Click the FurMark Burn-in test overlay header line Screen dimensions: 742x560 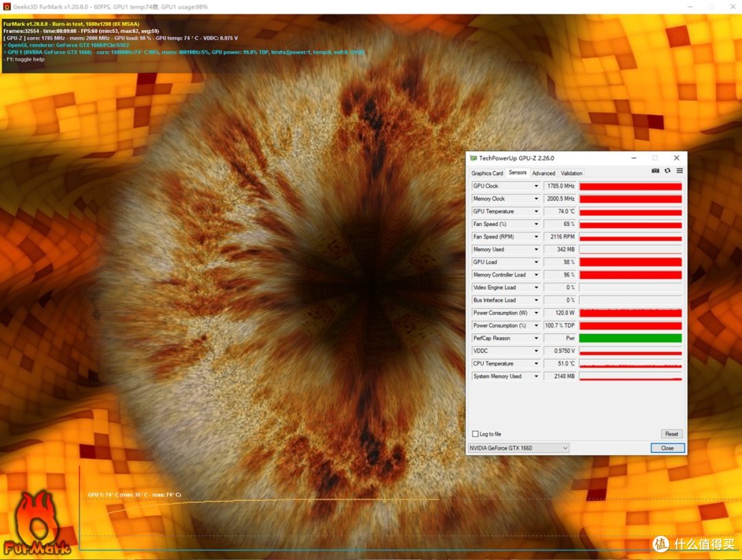point(71,23)
